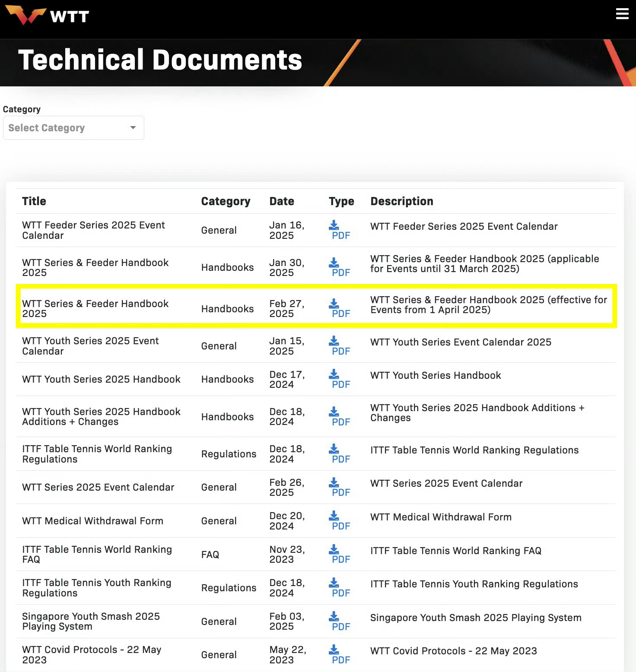Click the Type column header
The image size is (636, 672).
[341, 201]
